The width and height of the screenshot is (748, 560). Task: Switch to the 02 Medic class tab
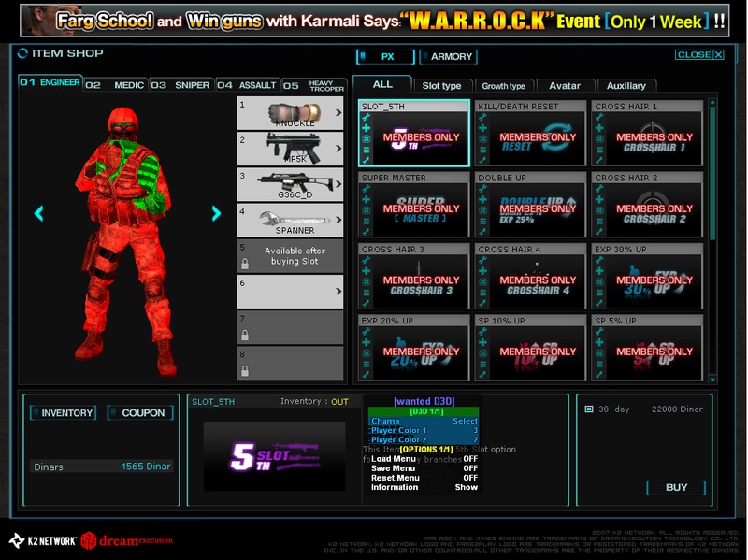pyautogui.click(x=115, y=85)
